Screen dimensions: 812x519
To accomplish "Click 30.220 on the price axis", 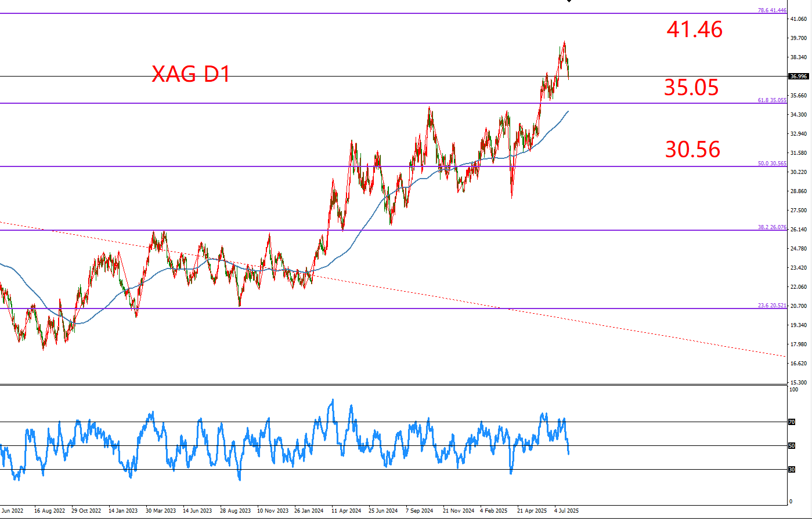I will tap(799, 172).
